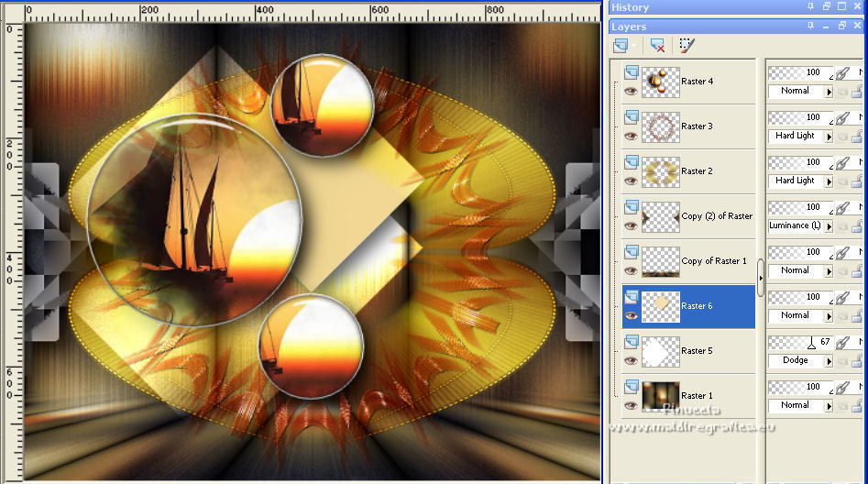Pin the Layers palette with pushpin icon
This screenshot has height=484, width=868.
tap(810, 26)
